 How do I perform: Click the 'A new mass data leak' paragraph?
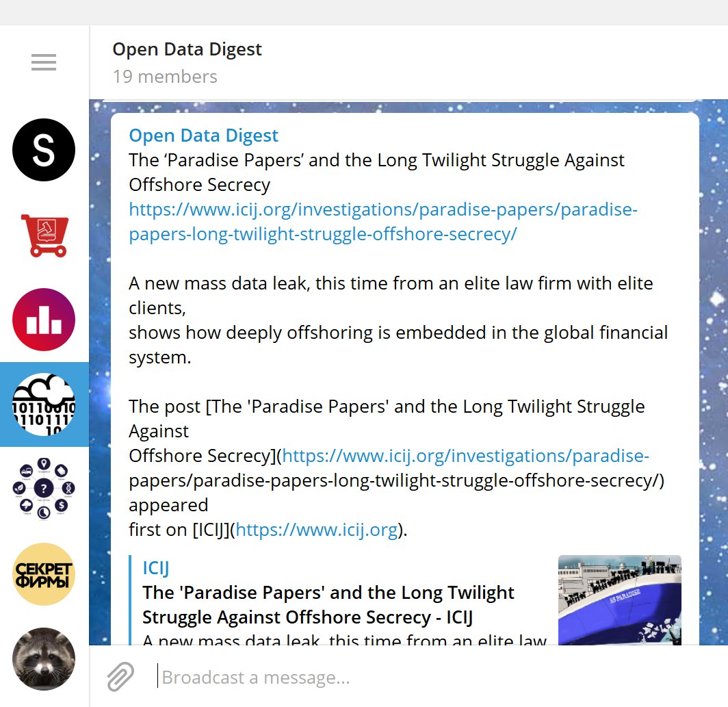click(x=398, y=320)
